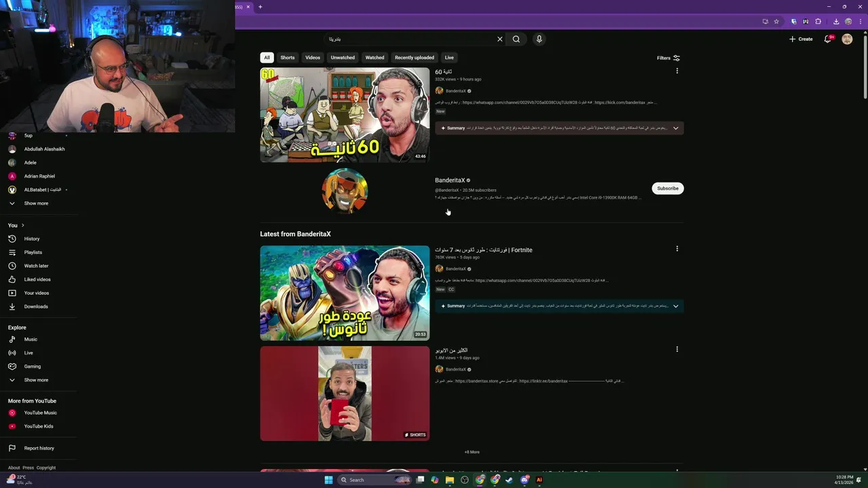The width and height of the screenshot is (868, 488).
Task: Open Chrome three-dot menu
Action: tap(861, 21)
